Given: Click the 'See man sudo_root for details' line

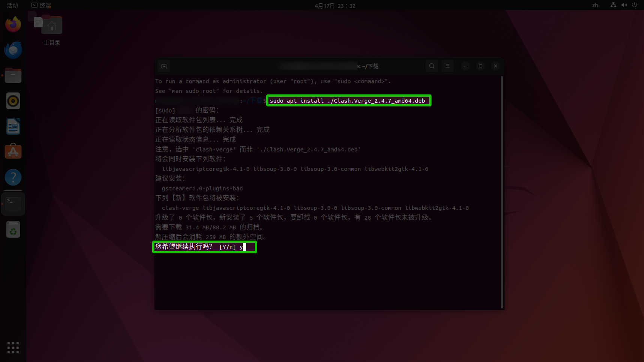Looking at the screenshot, I should click(x=209, y=91).
